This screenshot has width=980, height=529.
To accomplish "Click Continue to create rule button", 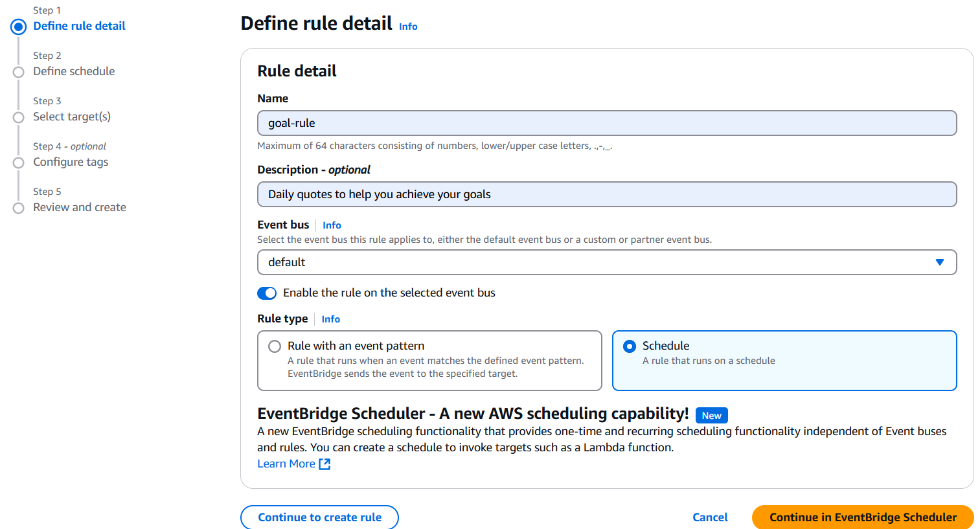I will point(319,517).
